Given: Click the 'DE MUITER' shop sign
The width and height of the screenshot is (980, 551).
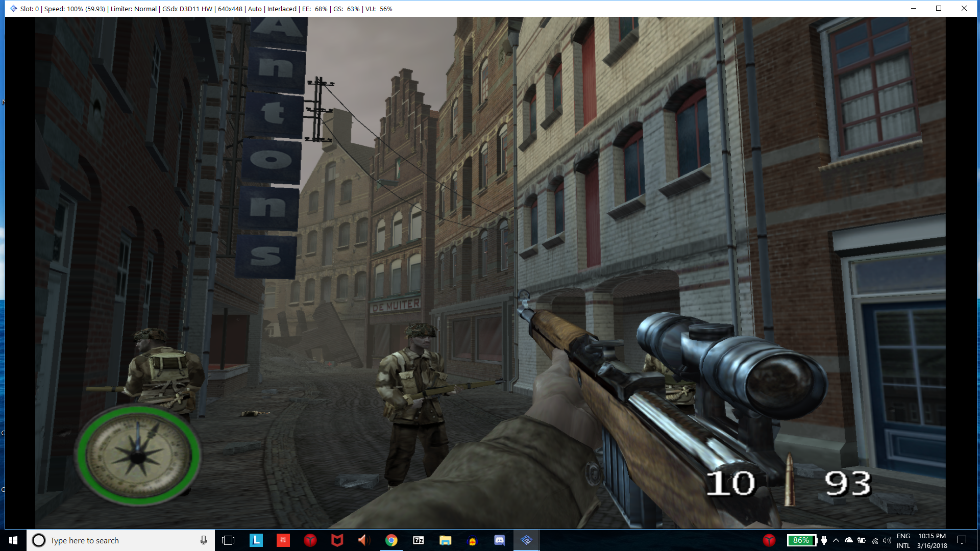Looking at the screenshot, I should coord(396,306).
